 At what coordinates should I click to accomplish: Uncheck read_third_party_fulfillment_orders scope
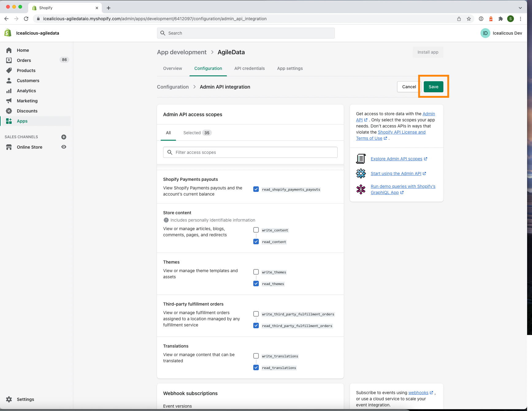tap(256, 325)
